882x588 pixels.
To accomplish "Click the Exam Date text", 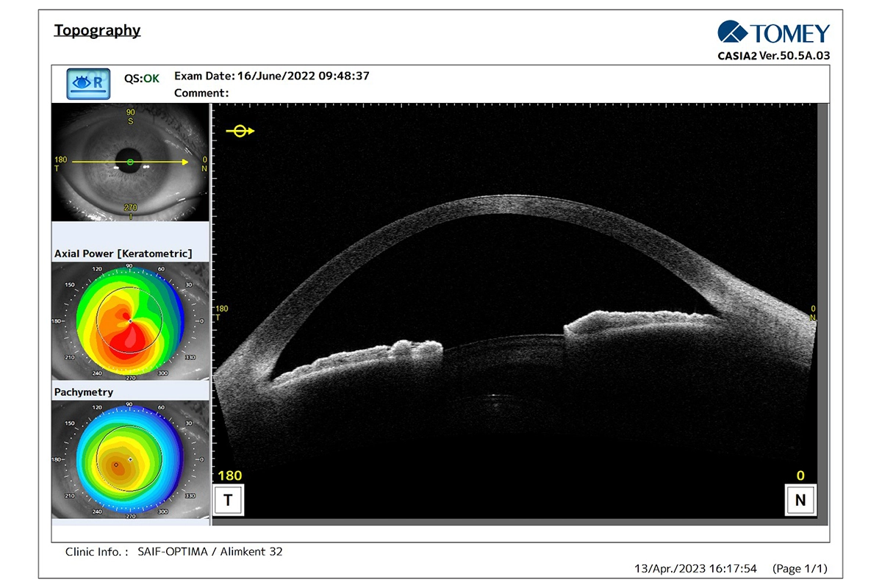I will click(271, 76).
